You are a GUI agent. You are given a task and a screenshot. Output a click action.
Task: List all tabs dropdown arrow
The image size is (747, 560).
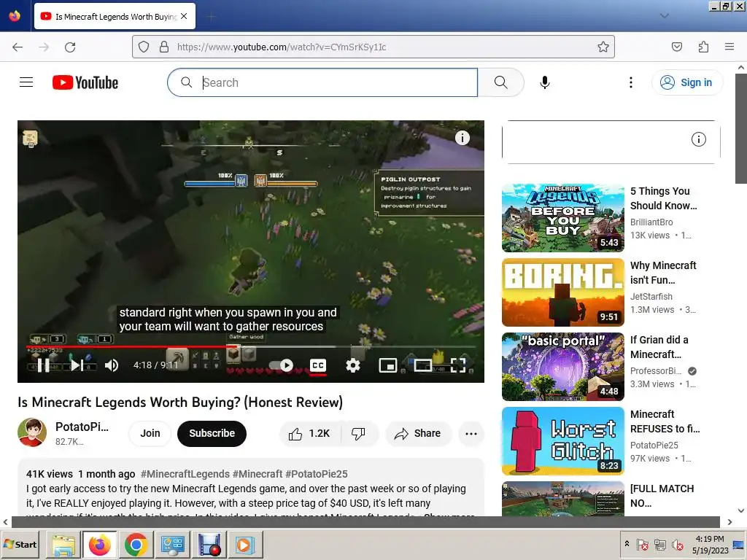[x=664, y=16]
